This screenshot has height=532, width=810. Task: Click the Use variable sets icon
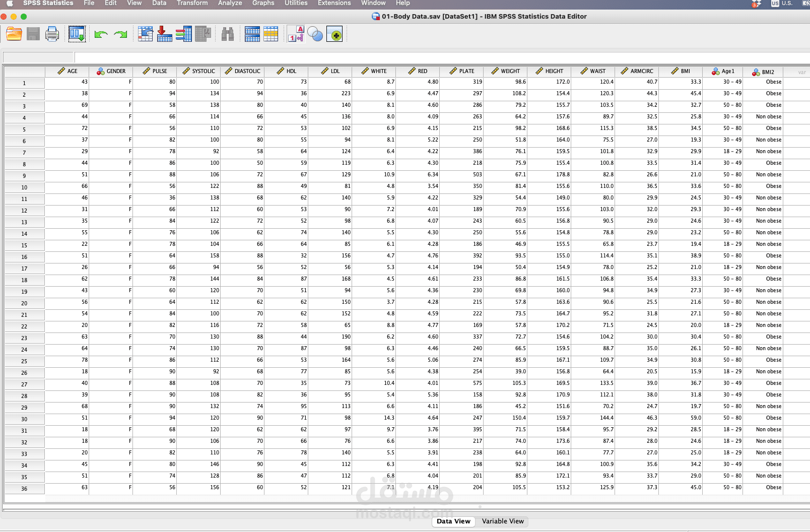(315, 34)
